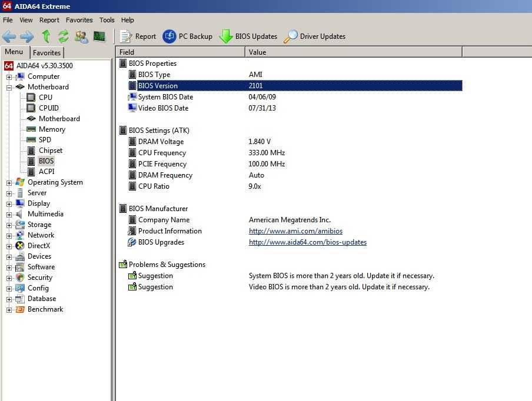The height and width of the screenshot is (401, 532).
Task: Click the System BIOS Date row
Action: coord(295,97)
